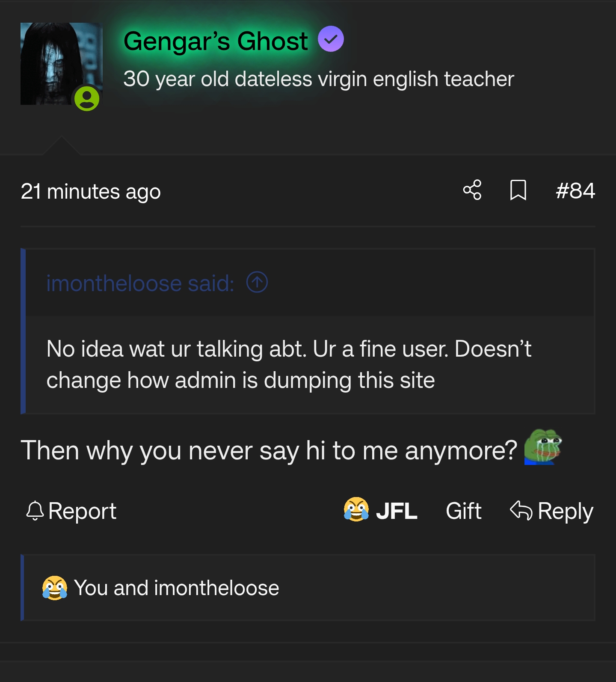Click the Reply text on the post
The width and height of the screenshot is (616, 682).
[x=565, y=511]
